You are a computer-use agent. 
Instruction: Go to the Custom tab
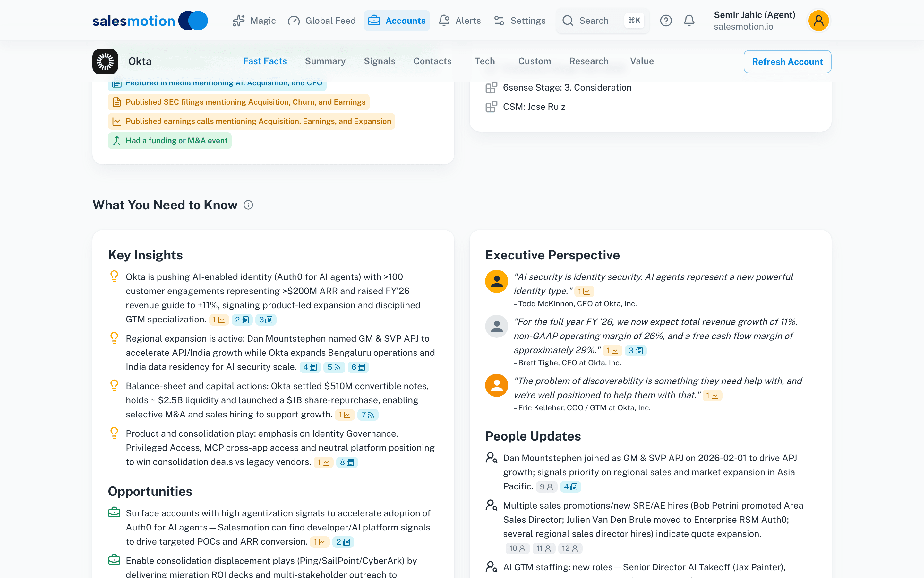[x=534, y=61]
